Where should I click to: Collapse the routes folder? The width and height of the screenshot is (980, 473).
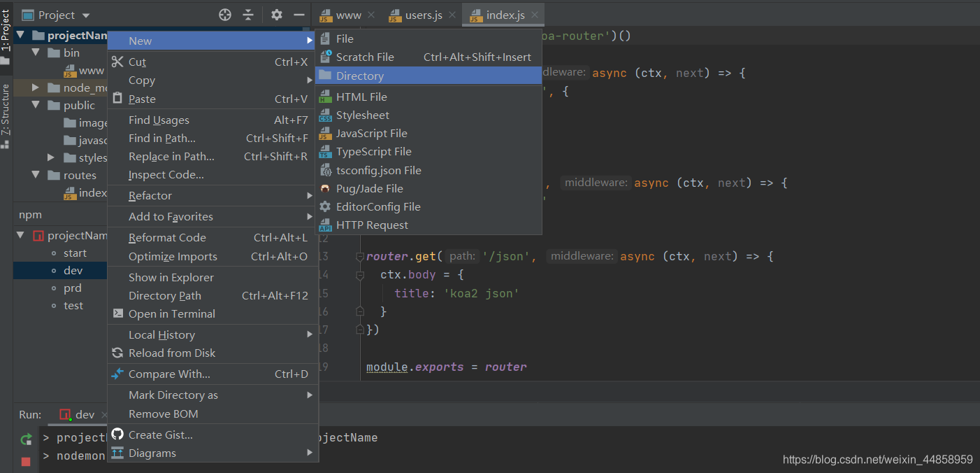pos(36,175)
